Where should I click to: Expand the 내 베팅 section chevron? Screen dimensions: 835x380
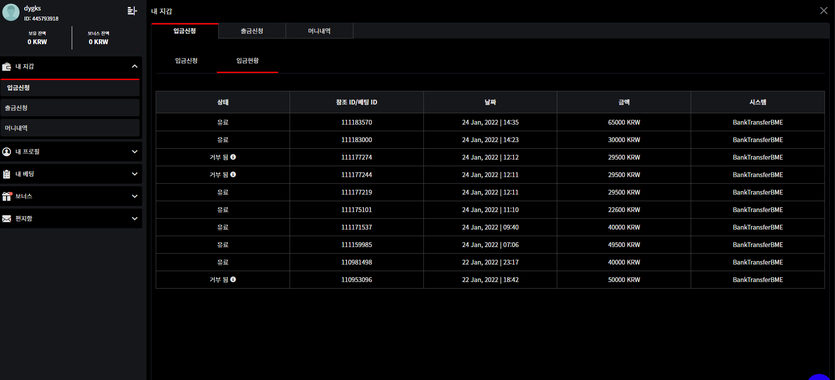[x=135, y=174]
